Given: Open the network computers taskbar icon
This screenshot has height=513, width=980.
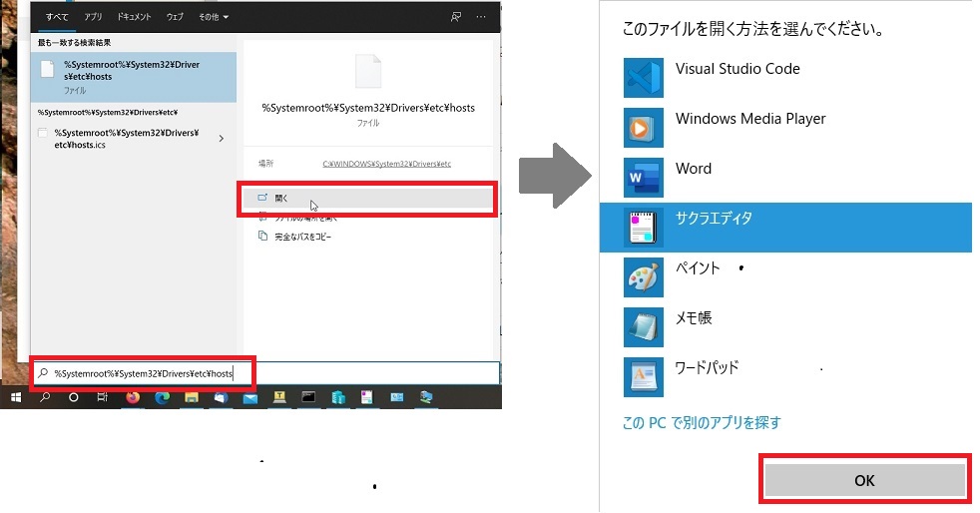Looking at the screenshot, I should (426, 397).
